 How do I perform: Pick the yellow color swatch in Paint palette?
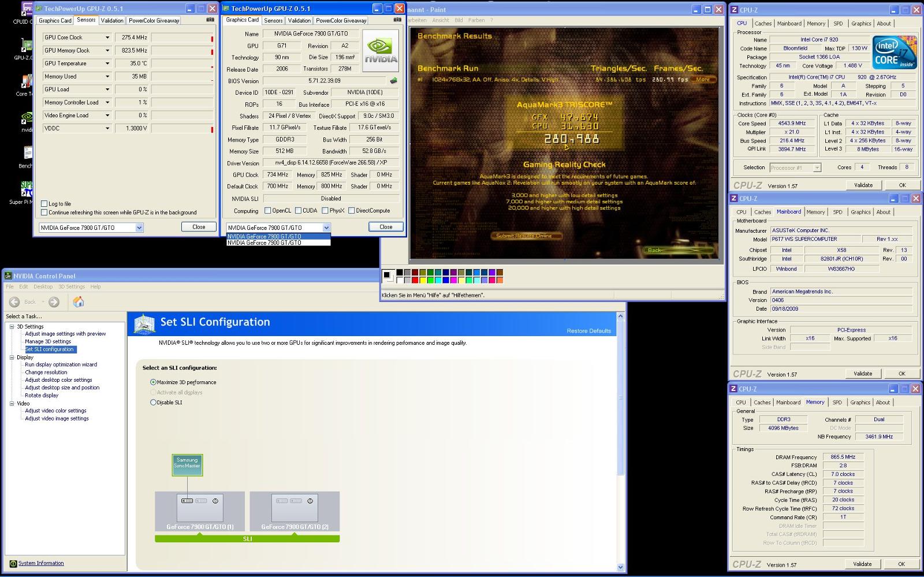(422, 280)
